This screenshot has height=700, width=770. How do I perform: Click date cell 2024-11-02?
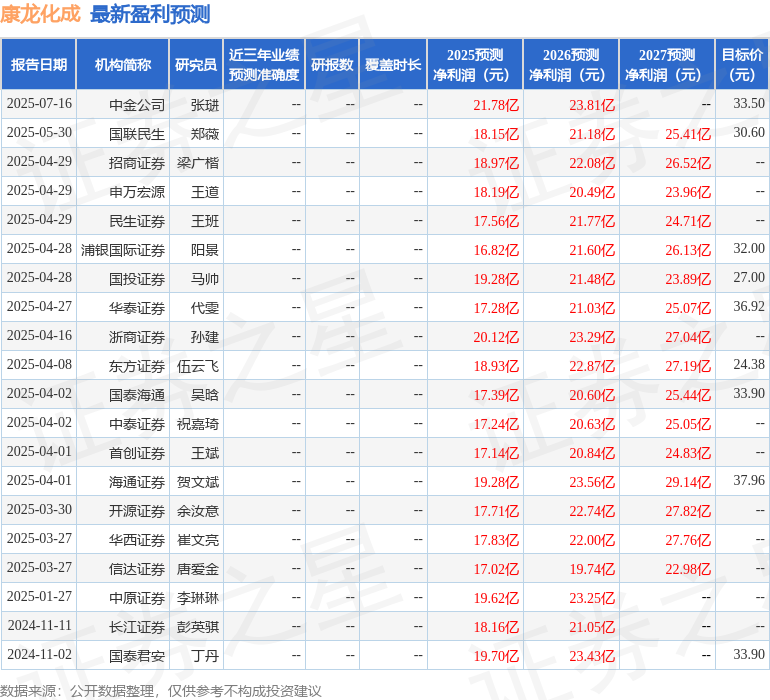coord(39,654)
